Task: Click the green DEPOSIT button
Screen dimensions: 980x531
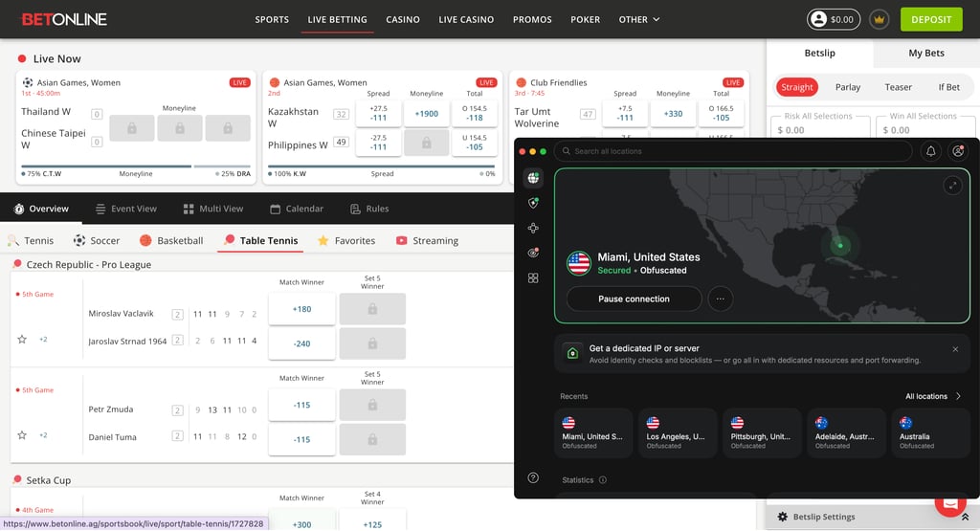Action: [930, 19]
